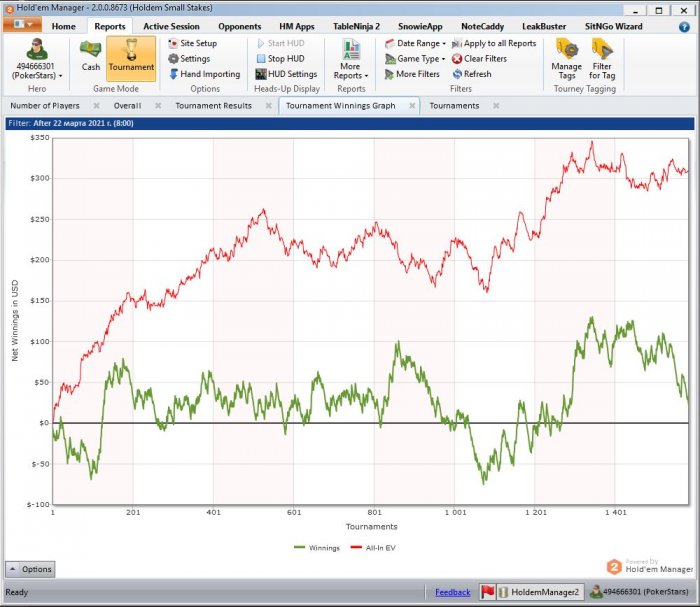Open the SnowieApp tab
Image resolution: width=700 pixels, height=607 pixels.
[420, 26]
